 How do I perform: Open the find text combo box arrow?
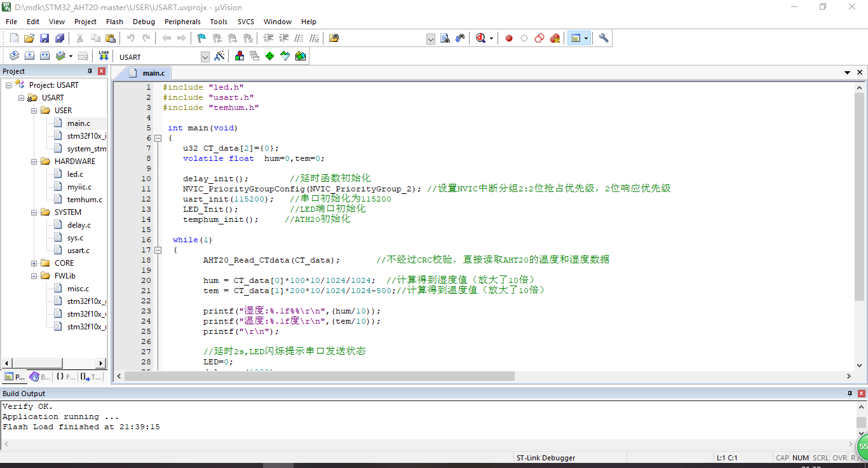[x=431, y=39]
